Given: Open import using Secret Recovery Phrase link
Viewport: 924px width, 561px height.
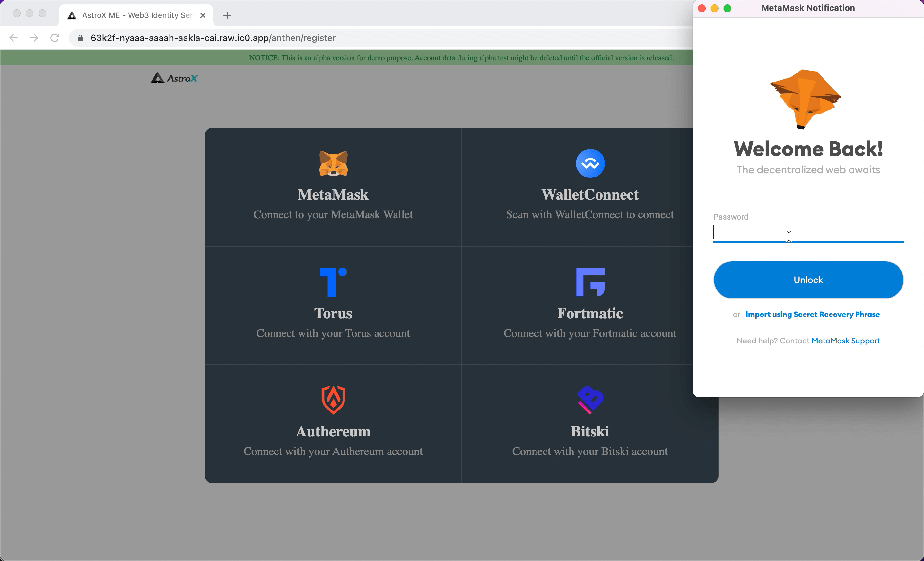Looking at the screenshot, I should point(812,315).
